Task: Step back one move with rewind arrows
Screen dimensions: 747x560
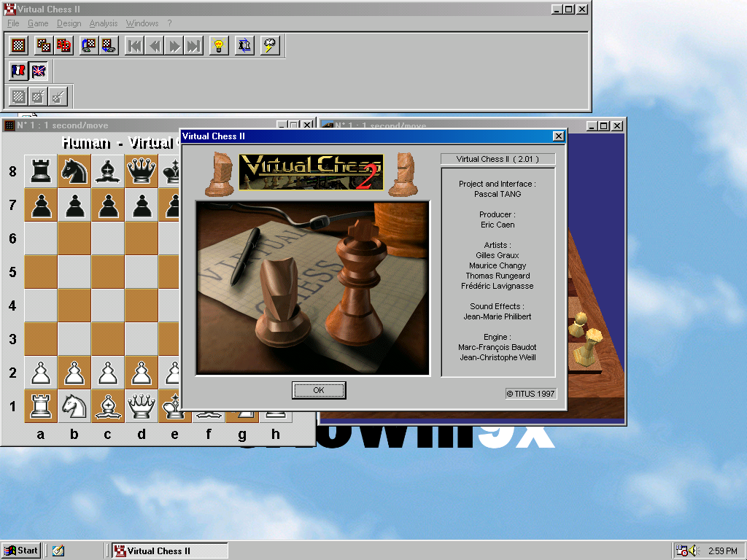Action: (x=155, y=45)
